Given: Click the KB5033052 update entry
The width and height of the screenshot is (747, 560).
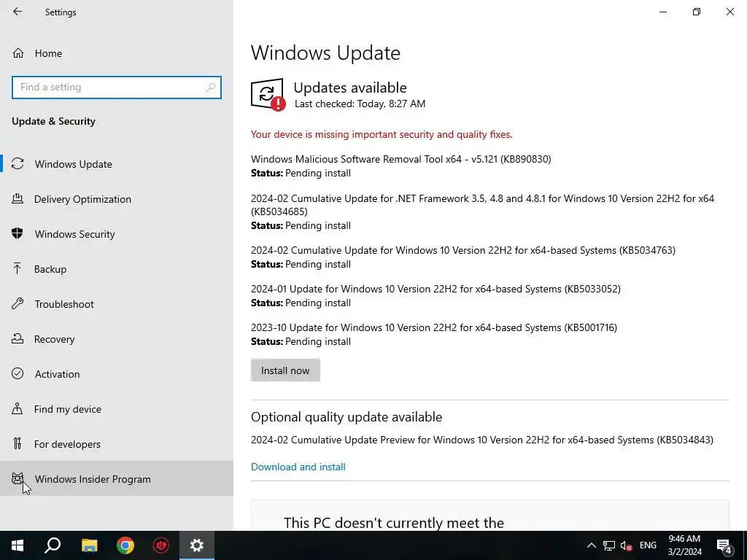Looking at the screenshot, I should [436, 289].
